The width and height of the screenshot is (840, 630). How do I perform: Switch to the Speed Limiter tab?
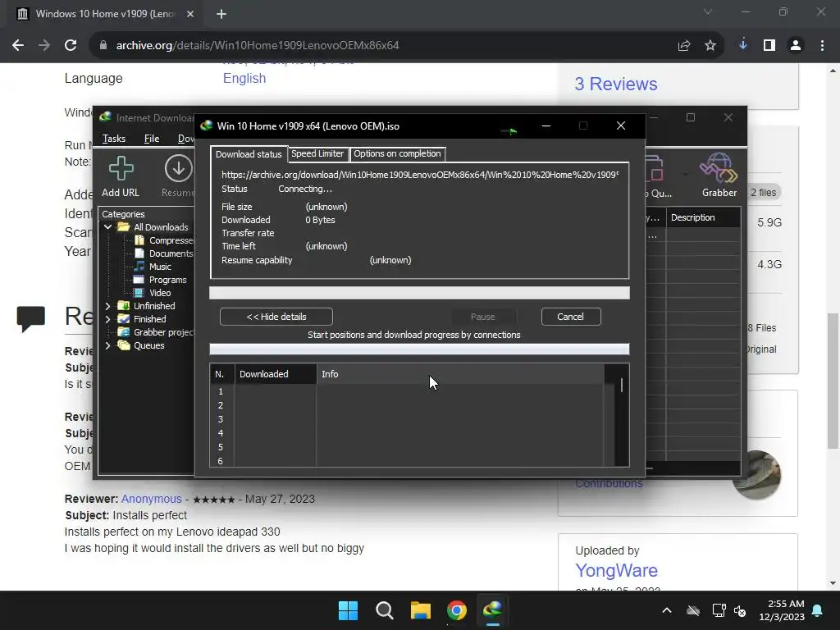(x=317, y=153)
